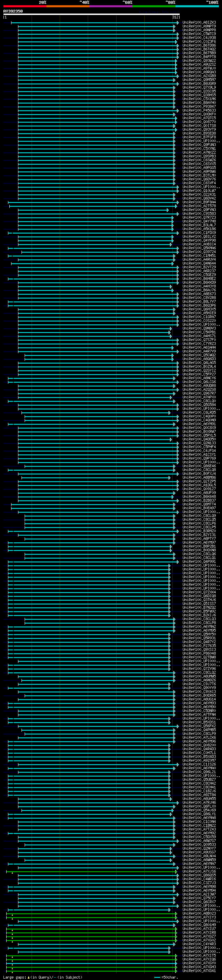Select the UniRef100_A8B023 label
This screenshot has height=980, width=222.
[x=199, y=913]
